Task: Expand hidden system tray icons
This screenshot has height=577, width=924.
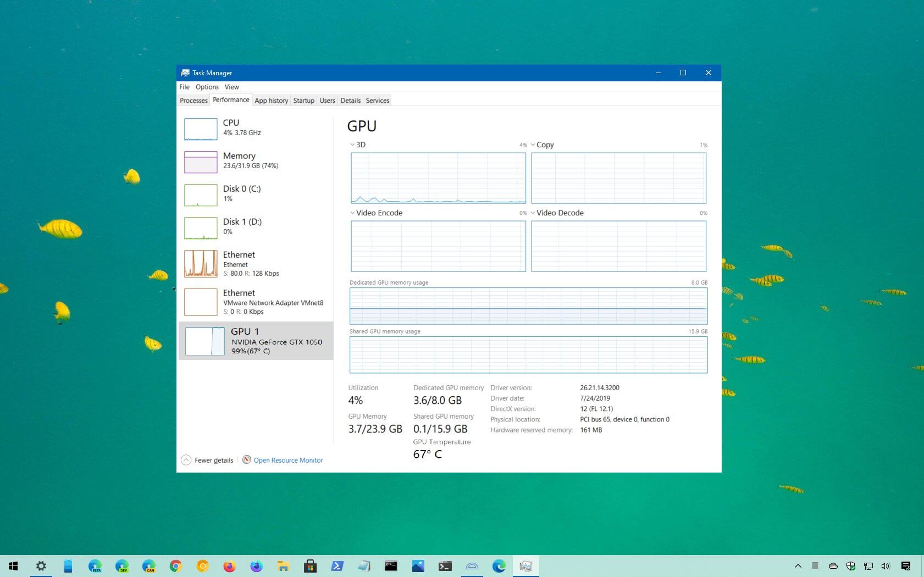Action: pos(798,566)
